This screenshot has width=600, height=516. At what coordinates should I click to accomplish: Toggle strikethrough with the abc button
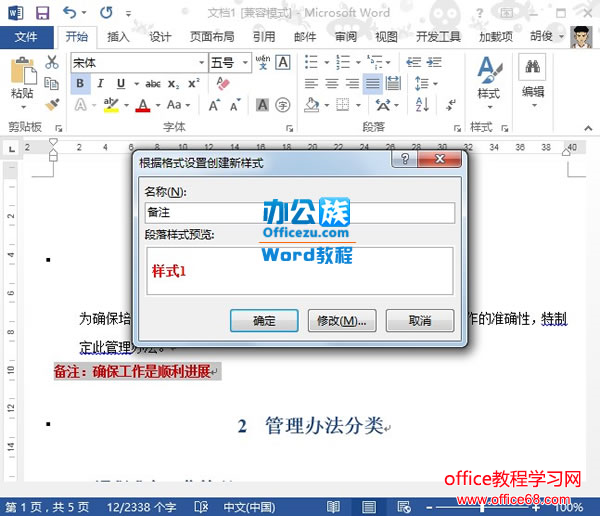(x=153, y=84)
